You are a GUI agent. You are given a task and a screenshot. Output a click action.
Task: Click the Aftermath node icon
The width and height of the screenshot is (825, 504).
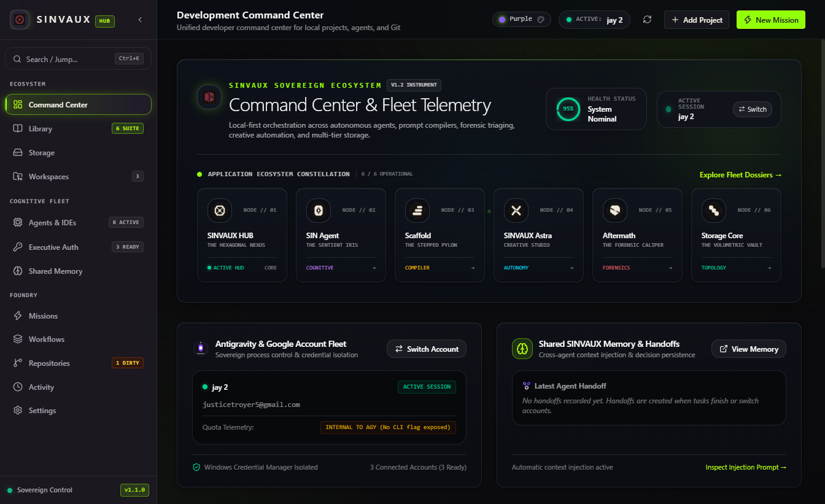point(614,211)
